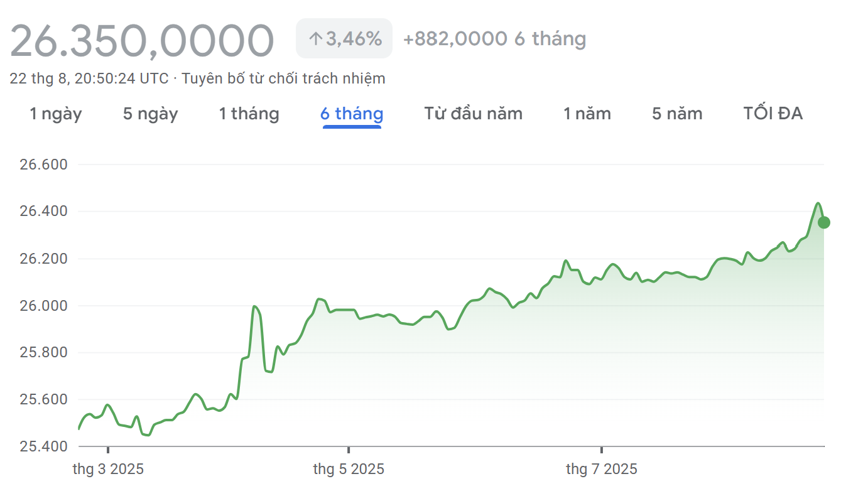868x491 pixels.
Task: Click the "25.400" y-axis label
Action: point(43,446)
